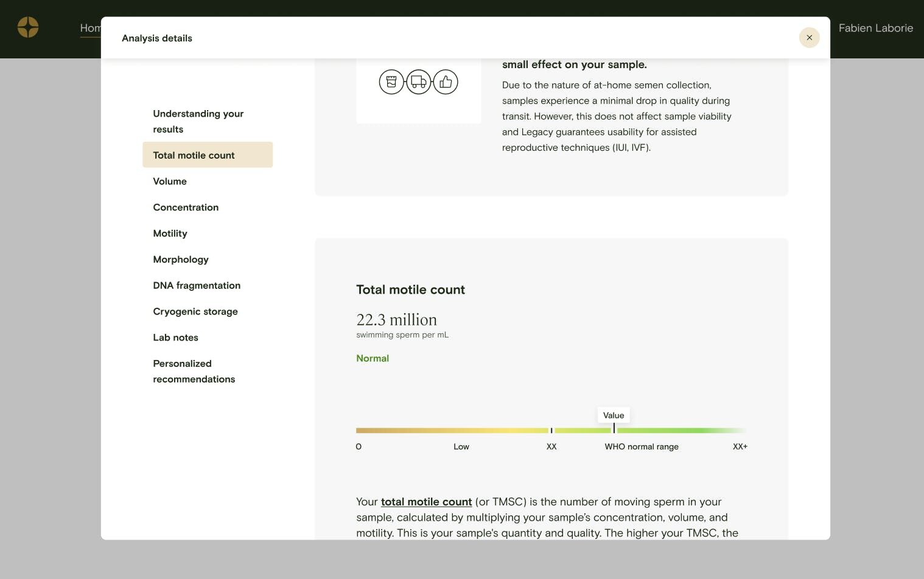Screen dimensions: 924x579
Task: Select Total motile count in sidebar
Action: click(208, 155)
